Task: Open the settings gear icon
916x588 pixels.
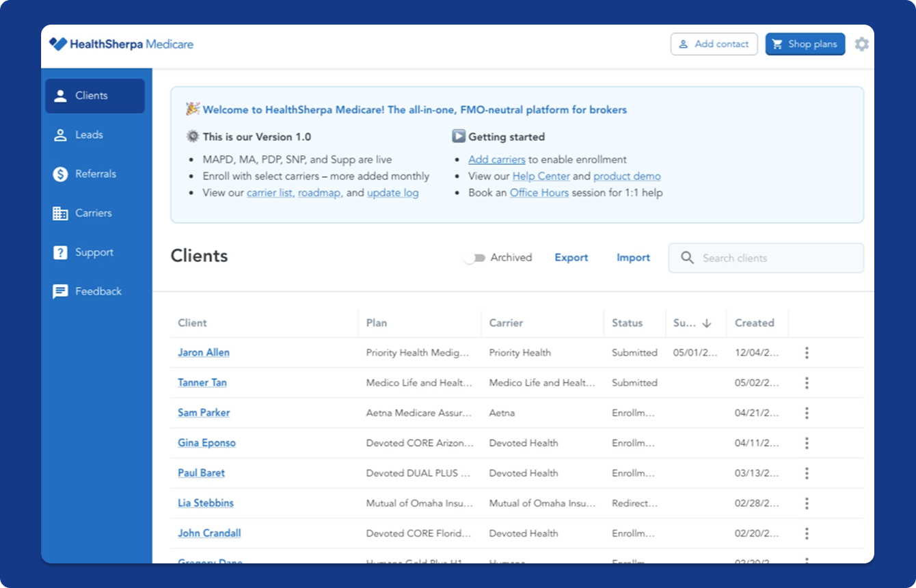Action: (x=861, y=44)
